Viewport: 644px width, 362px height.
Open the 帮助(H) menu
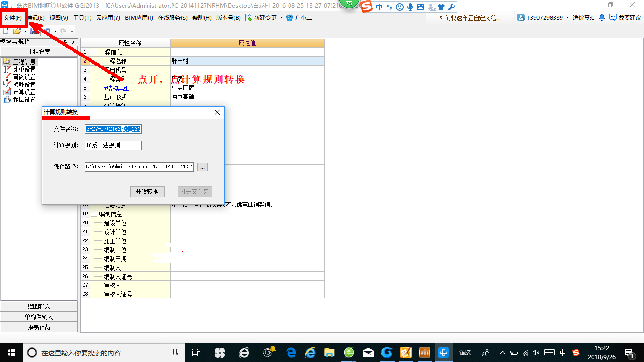click(202, 18)
